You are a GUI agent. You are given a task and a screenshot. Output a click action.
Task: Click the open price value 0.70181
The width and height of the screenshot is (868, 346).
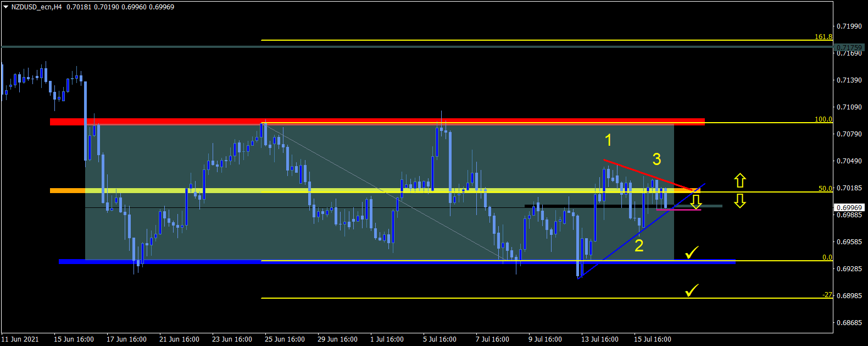(78, 7)
